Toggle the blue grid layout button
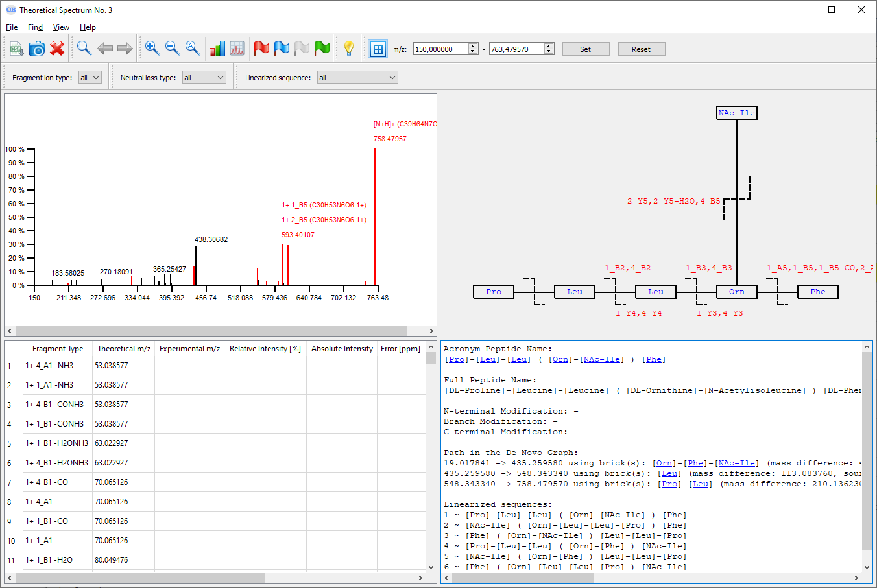 (378, 49)
